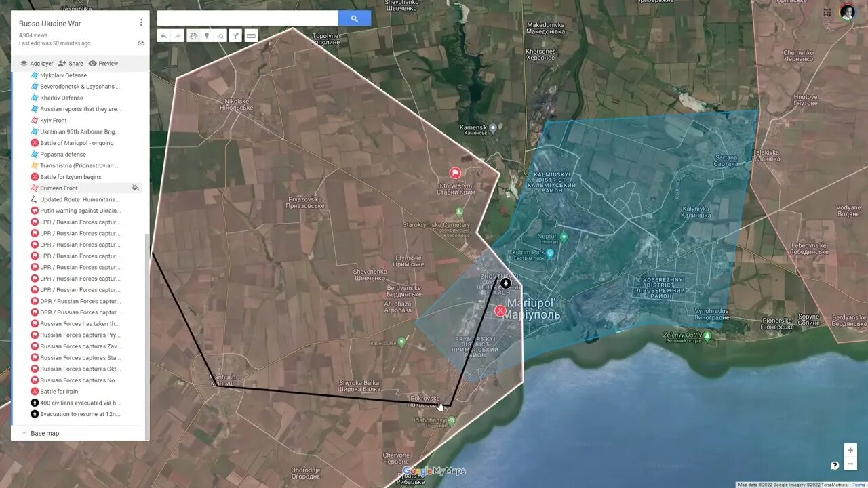
Task: Select Russian reports that they are list item
Action: (80, 109)
